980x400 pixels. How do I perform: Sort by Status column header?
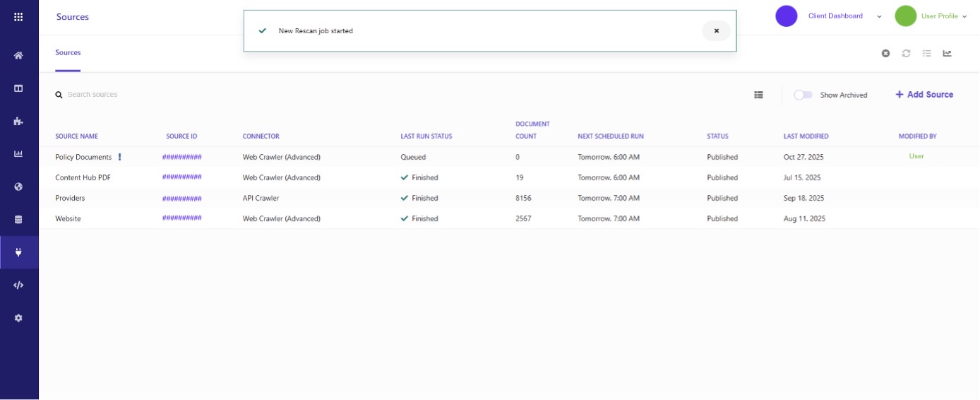pyautogui.click(x=717, y=136)
